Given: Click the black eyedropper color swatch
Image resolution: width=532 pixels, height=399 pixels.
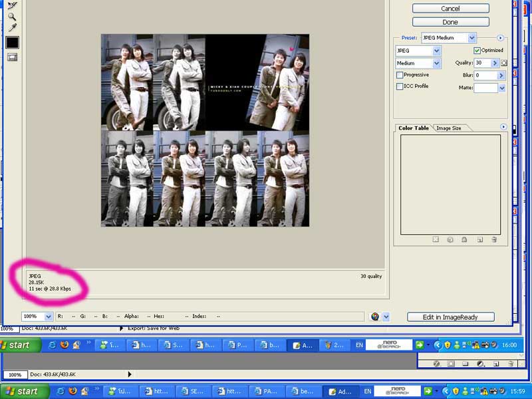Looking at the screenshot, I should [x=12, y=43].
